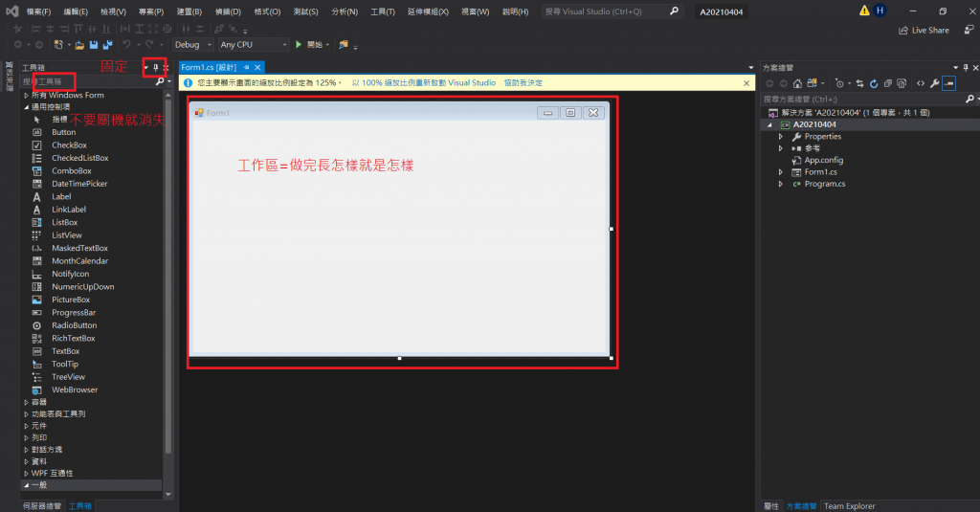
Task: Click the Home icon in Solution Explorer
Action: tap(797, 83)
